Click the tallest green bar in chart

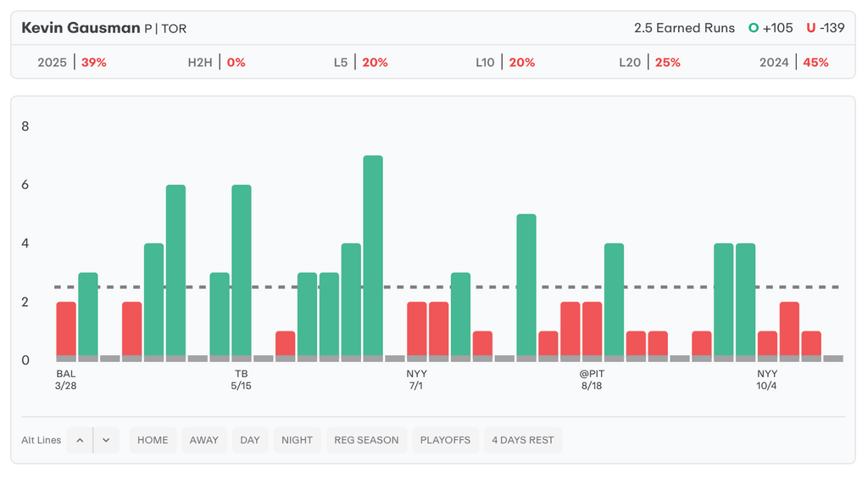(x=373, y=254)
